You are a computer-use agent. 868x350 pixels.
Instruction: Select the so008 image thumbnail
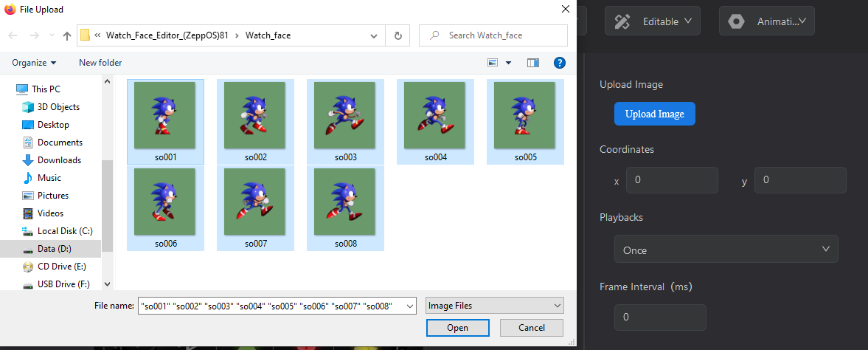click(x=345, y=208)
